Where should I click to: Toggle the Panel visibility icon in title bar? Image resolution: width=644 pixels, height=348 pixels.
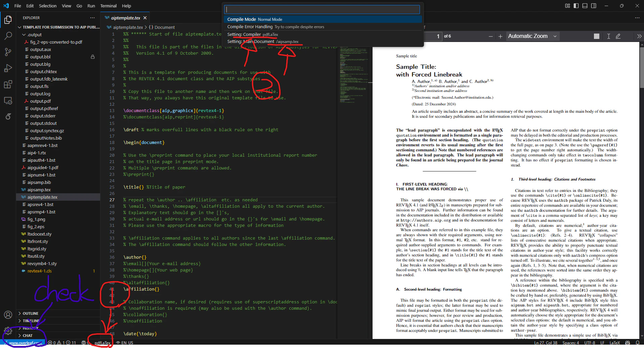click(x=585, y=5)
